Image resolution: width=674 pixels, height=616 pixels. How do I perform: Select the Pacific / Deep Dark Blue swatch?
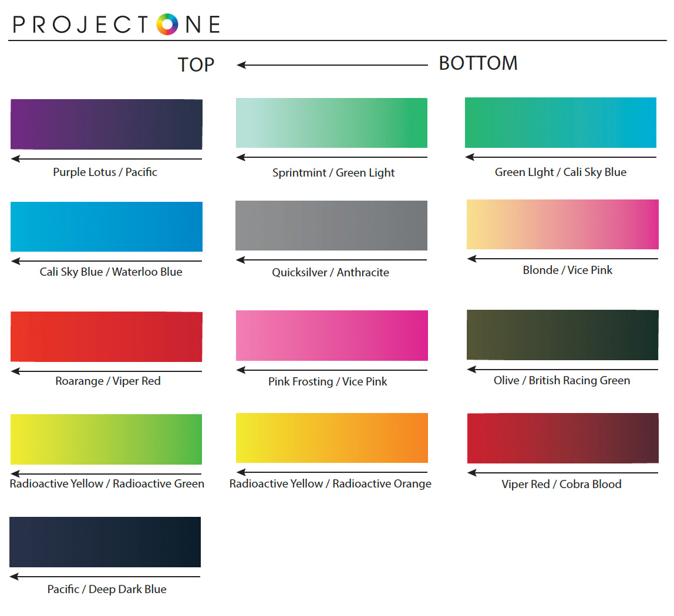click(x=105, y=542)
